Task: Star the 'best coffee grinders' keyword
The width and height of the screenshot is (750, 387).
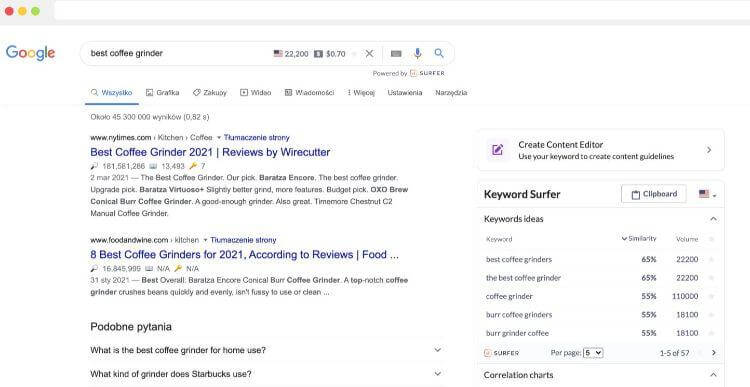Action: [x=711, y=259]
